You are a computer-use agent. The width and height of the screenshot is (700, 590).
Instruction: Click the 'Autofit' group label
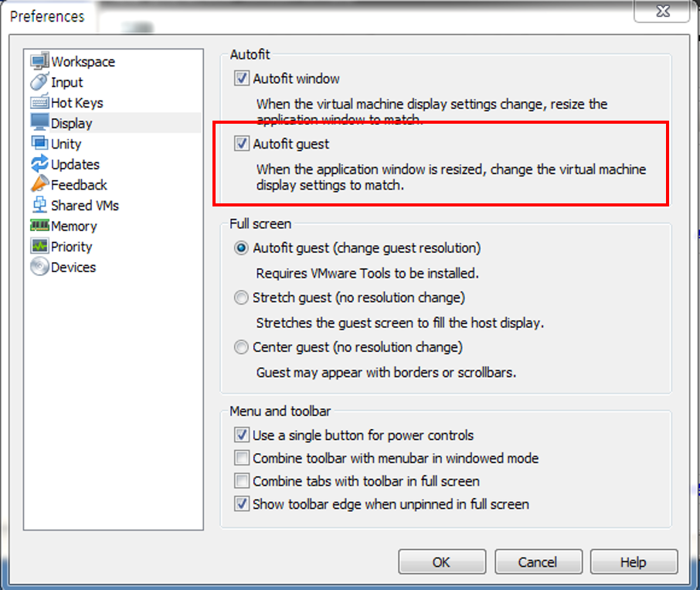click(x=250, y=54)
